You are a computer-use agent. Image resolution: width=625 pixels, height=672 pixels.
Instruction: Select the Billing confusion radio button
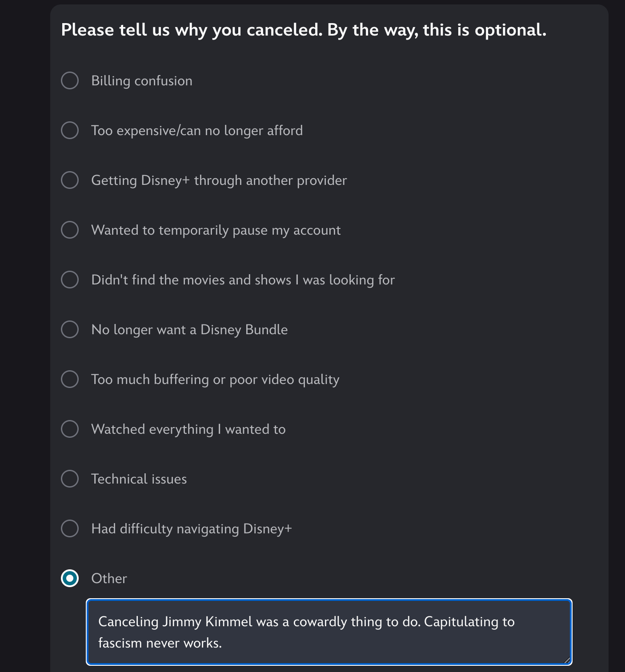click(x=70, y=80)
